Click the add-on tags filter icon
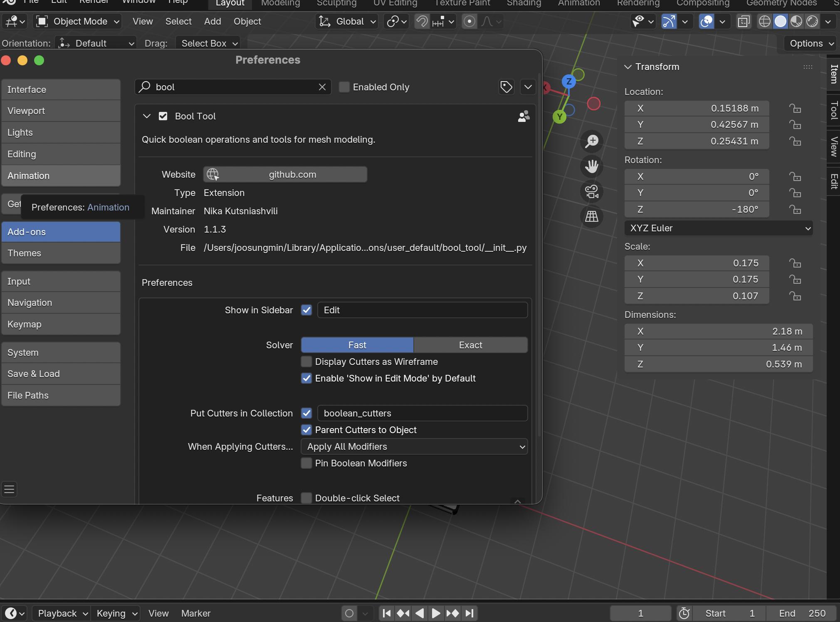Viewport: 840px width, 622px height. coord(506,87)
